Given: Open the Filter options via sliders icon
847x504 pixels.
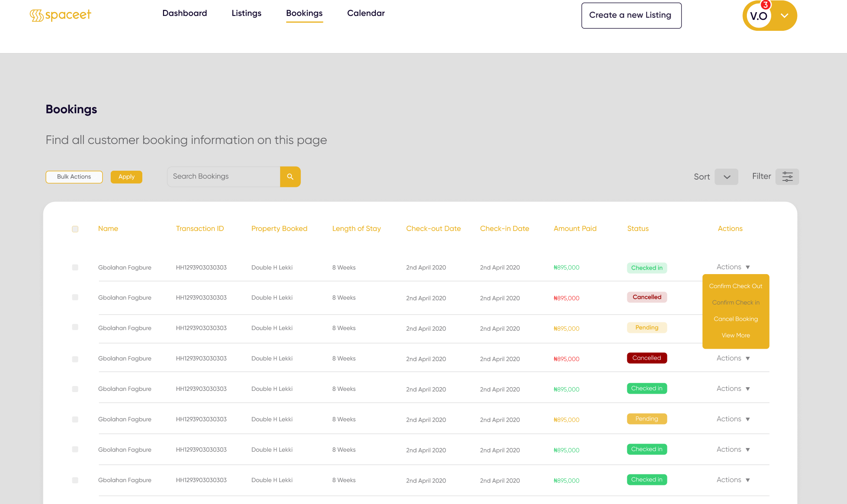Looking at the screenshot, I should click(787, 177).
